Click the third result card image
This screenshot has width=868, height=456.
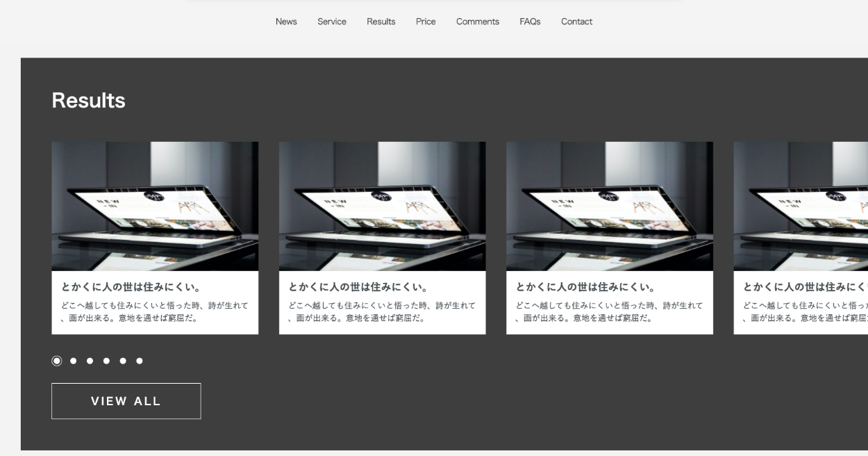point(610,206)
